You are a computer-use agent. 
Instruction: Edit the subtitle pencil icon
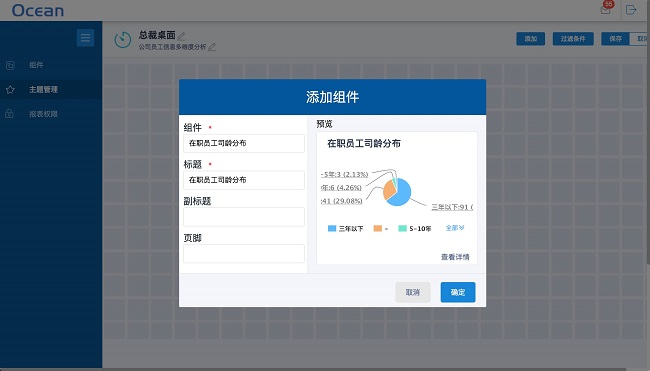[x=212, y=47]
